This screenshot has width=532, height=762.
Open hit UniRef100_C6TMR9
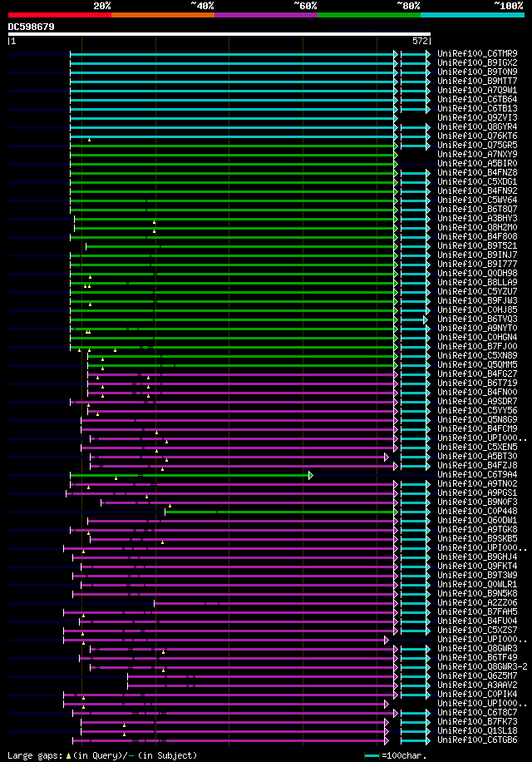click(x=477, y=53)
